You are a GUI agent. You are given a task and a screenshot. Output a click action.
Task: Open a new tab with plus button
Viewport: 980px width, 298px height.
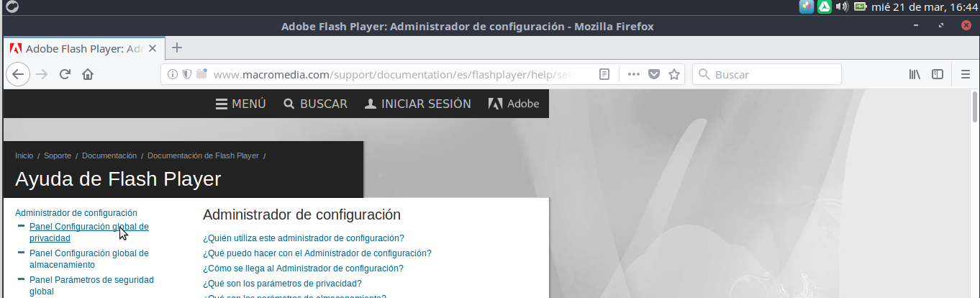coord(177,48)
